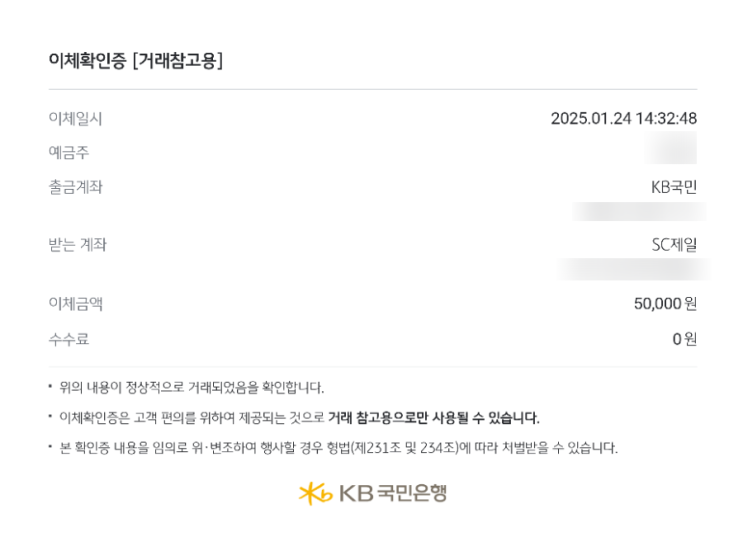
Task: Select the 50,000 원 transfer amount
Action: [x=664, y=304]
